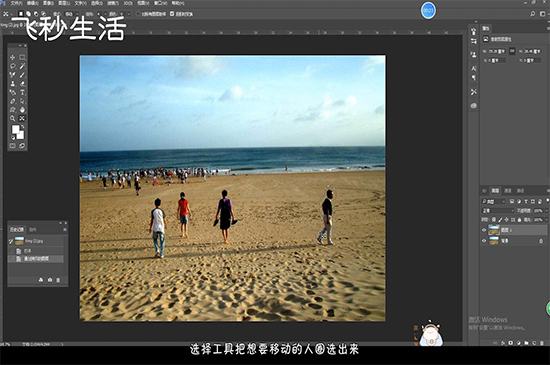Select the Move tool in the toolbox
This screenshot has width=550, height=365.
12,58
